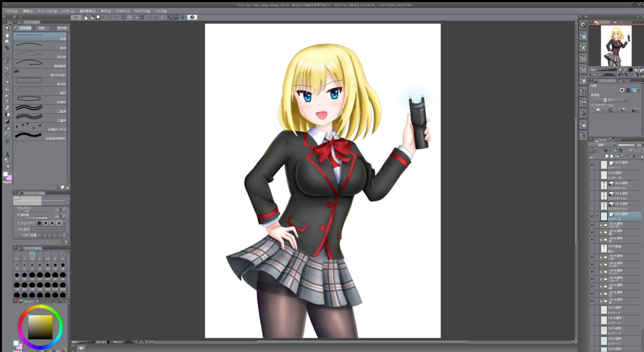The height and width of the screenshot is (352, 644).
Task: Toggle Snap to Grid icon
Action: tap(181, 17)
